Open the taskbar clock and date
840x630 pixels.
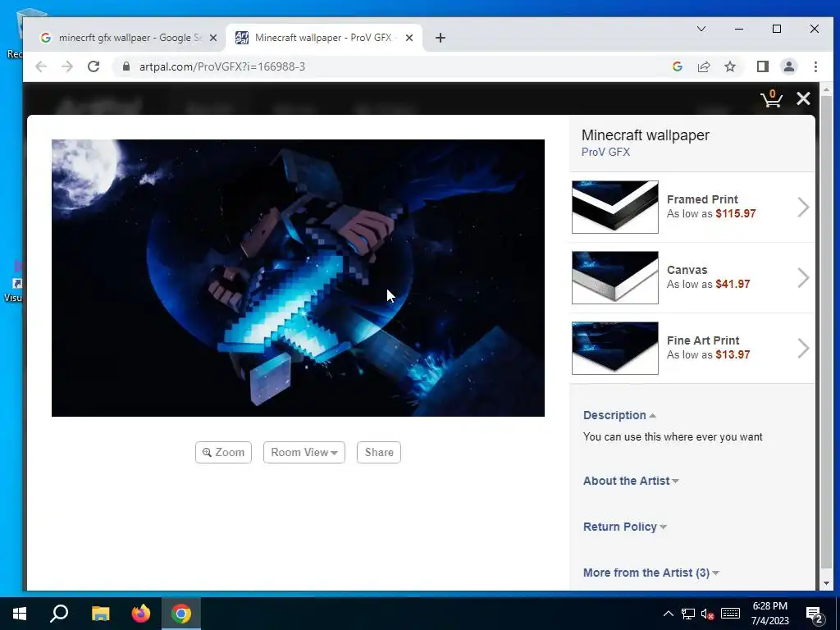pos(769,614)
